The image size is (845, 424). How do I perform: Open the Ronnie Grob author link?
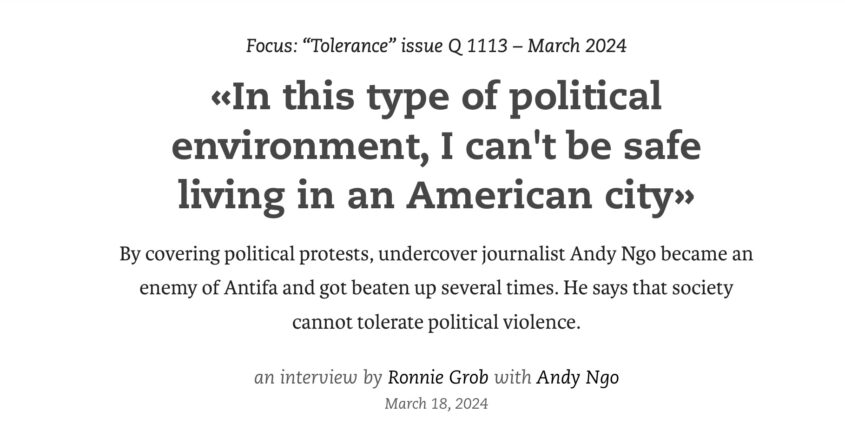pyautogui.click(x=438, y=377)
